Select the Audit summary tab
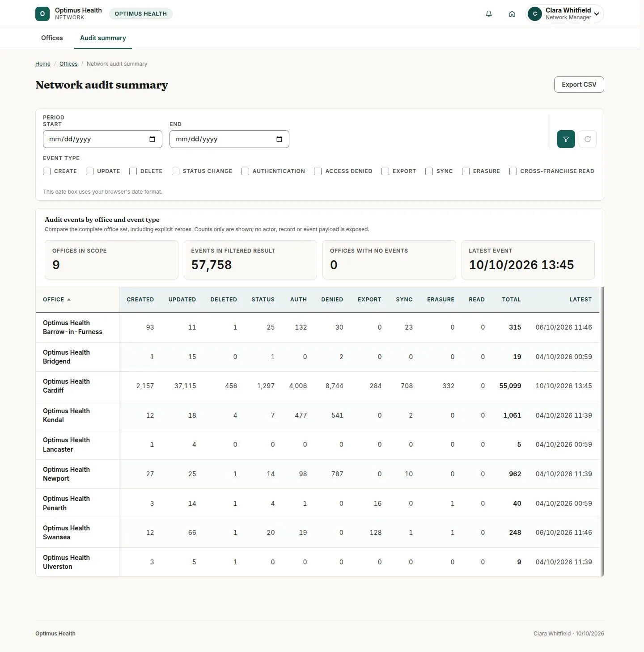Viewport: 644px width, 652px height. click(103, 38)
